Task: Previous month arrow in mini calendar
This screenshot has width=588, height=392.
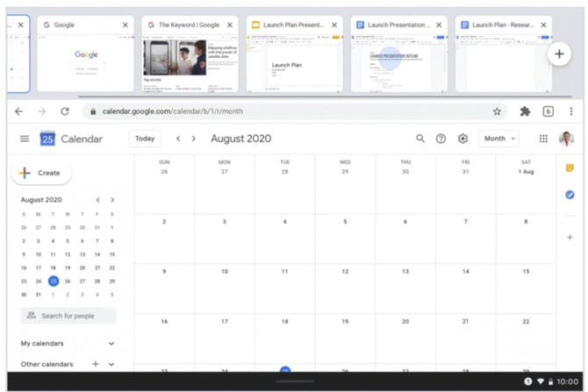Action: point(98,200)
